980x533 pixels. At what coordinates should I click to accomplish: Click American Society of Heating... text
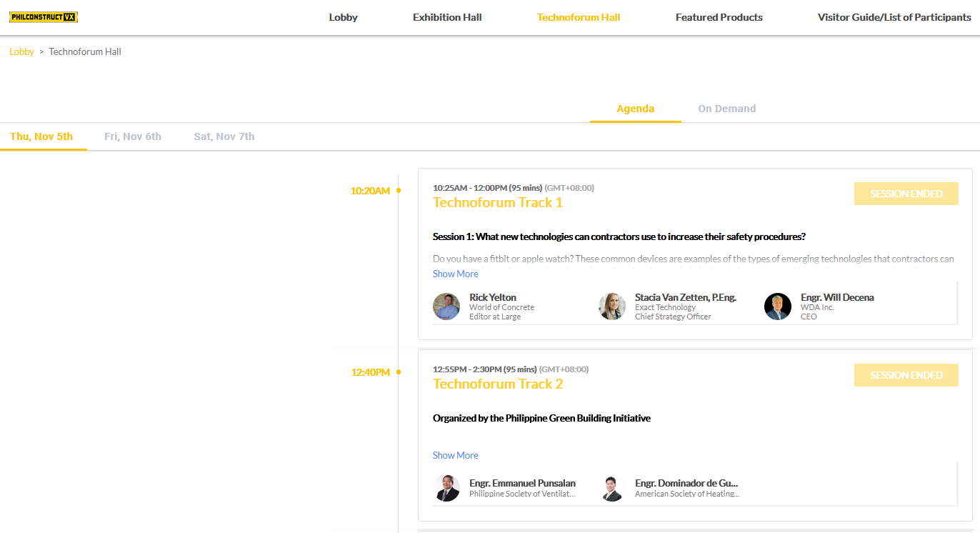click(x=687, y=494)
